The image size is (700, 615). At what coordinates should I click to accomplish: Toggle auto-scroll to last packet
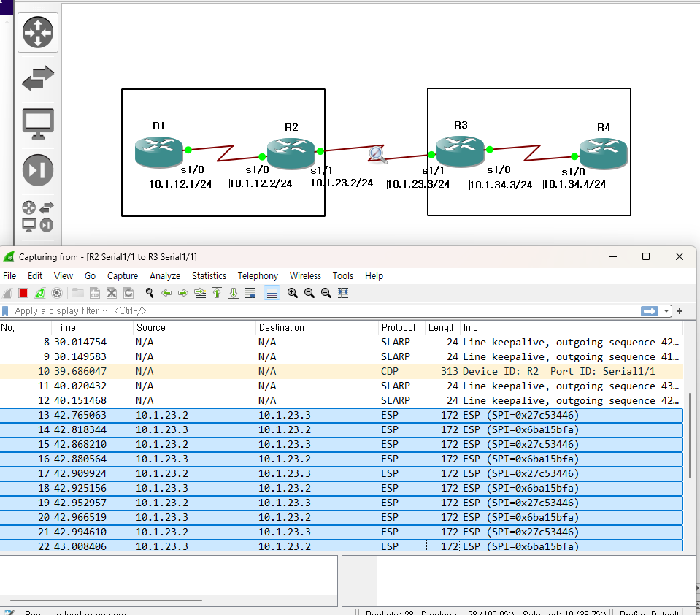[250, 293]
